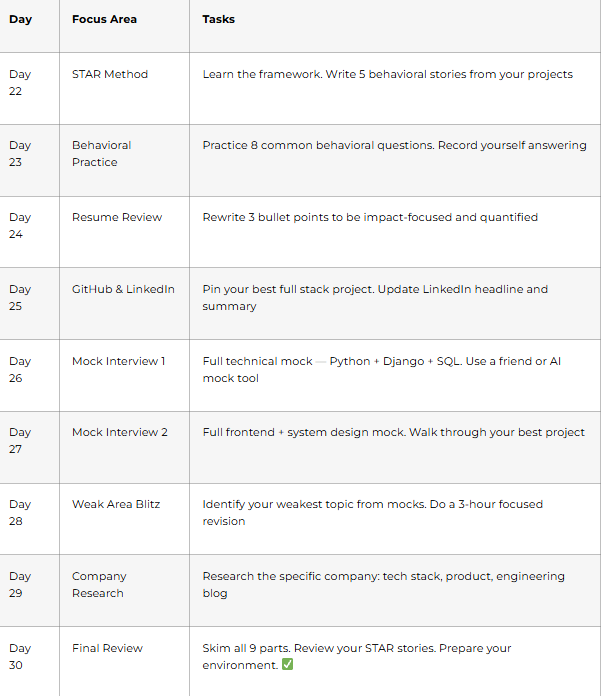601x696 pixels.
Task: Select the Mock Interview 1 cell
Action: click(x=119, y=361)
